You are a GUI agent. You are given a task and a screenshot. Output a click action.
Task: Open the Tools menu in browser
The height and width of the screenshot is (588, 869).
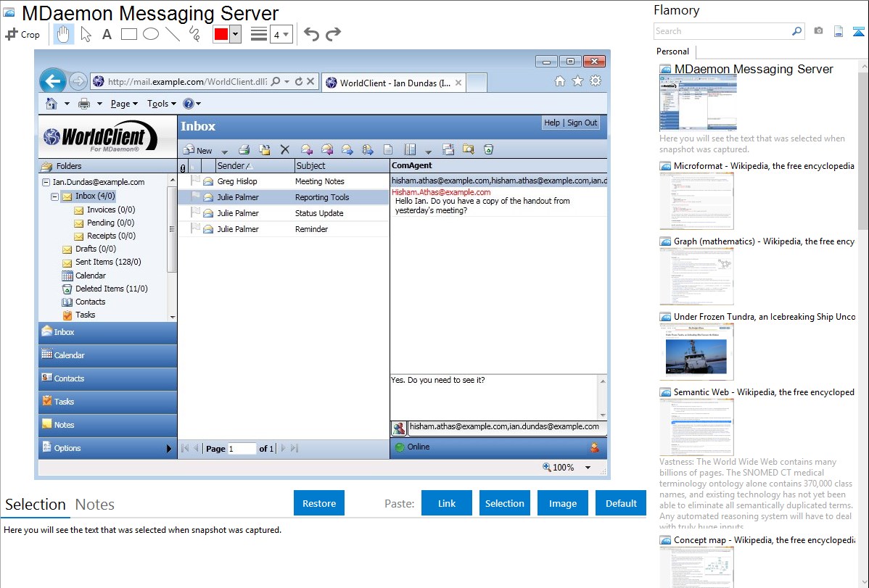click(161, 104)
